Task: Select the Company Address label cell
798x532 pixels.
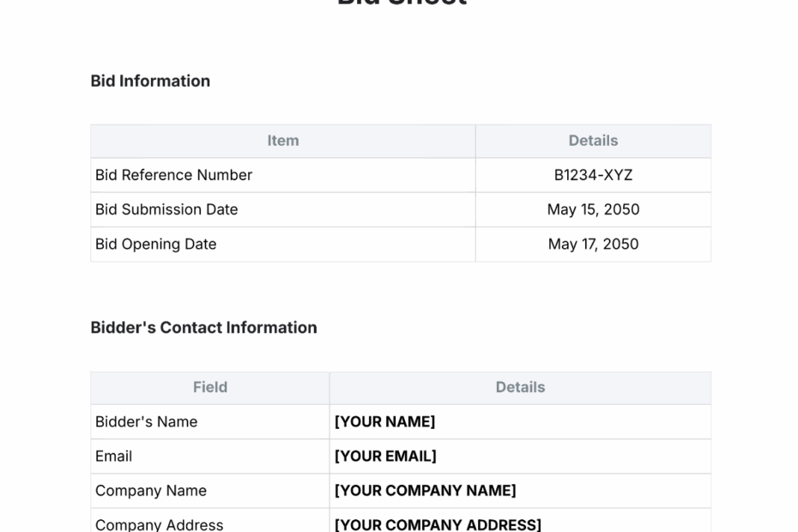Action: (159, 523)
